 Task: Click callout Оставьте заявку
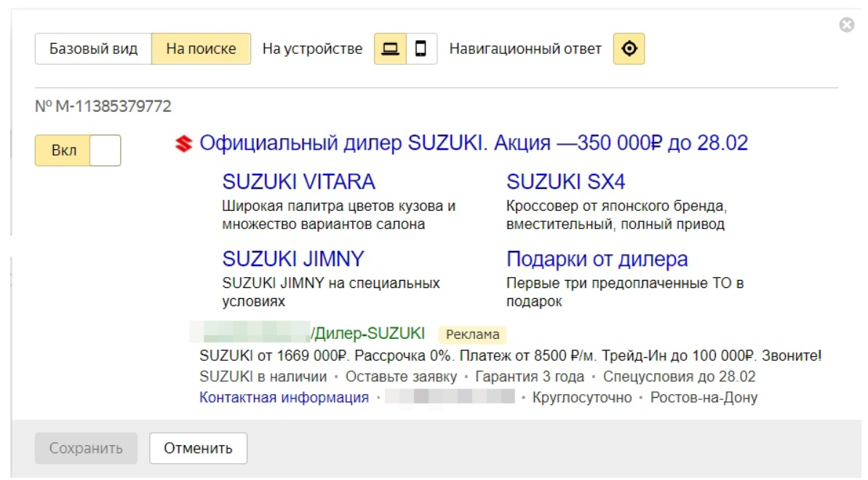[x=402, y=377]
